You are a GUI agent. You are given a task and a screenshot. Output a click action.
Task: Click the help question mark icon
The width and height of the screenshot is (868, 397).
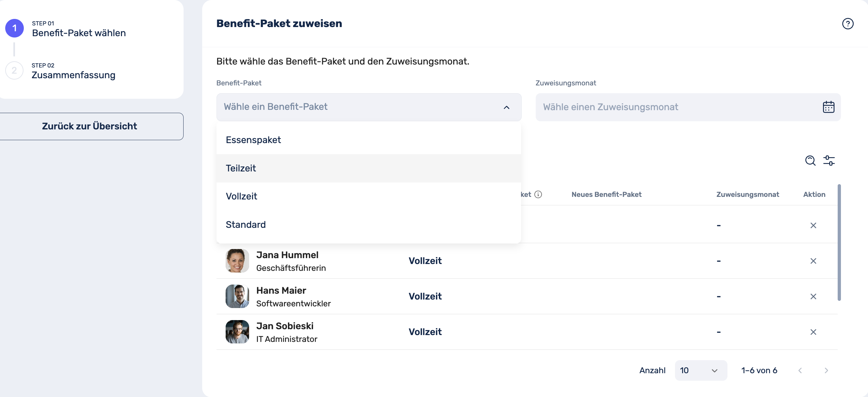tap(847, 23)
